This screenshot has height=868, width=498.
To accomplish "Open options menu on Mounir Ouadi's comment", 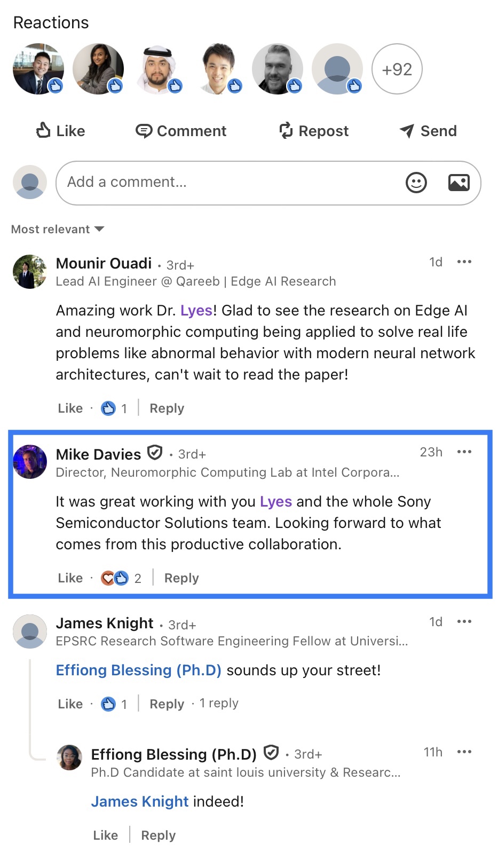I will click(464, 262).
